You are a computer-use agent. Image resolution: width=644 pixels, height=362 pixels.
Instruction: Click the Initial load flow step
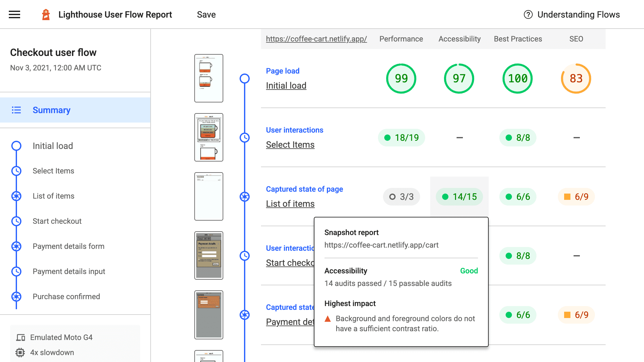pyautogui.click(x=53, y=145)
